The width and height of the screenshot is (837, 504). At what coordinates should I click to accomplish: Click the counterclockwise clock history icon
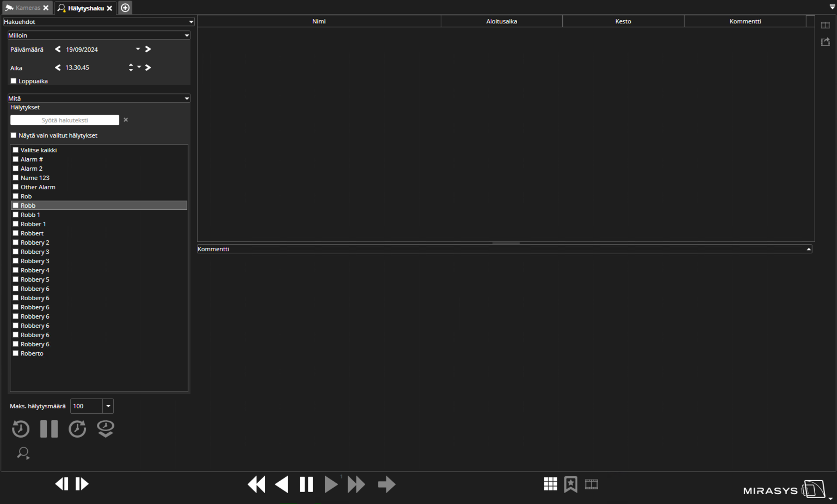pos(21,429)
